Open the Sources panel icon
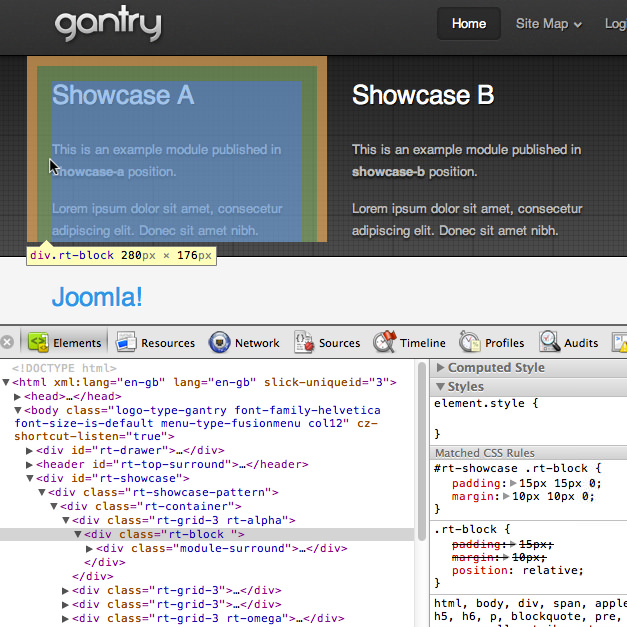This screenshot has width=627, height=627. 305,343
